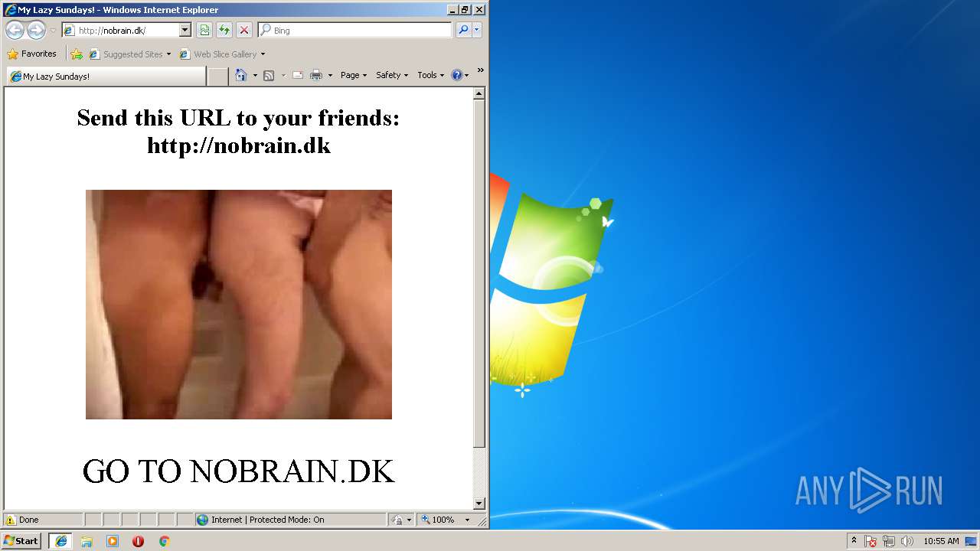Viewport: 980px width, 551px height.
Task: Click the 10:55 AM clock
Action: [x=941, y=541]
